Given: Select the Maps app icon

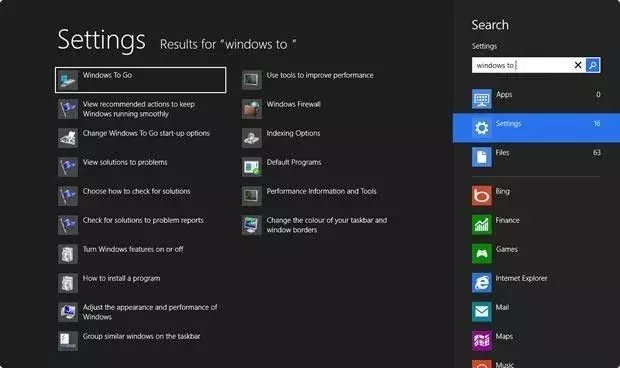Looking at the screenshot, I should coord(482,341).
